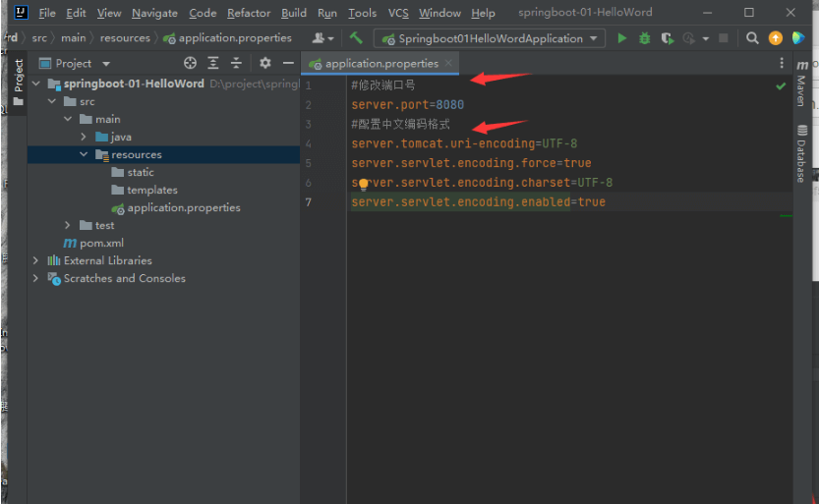
Task: Collapse the src folder node
Action: (x=52, y=101)
